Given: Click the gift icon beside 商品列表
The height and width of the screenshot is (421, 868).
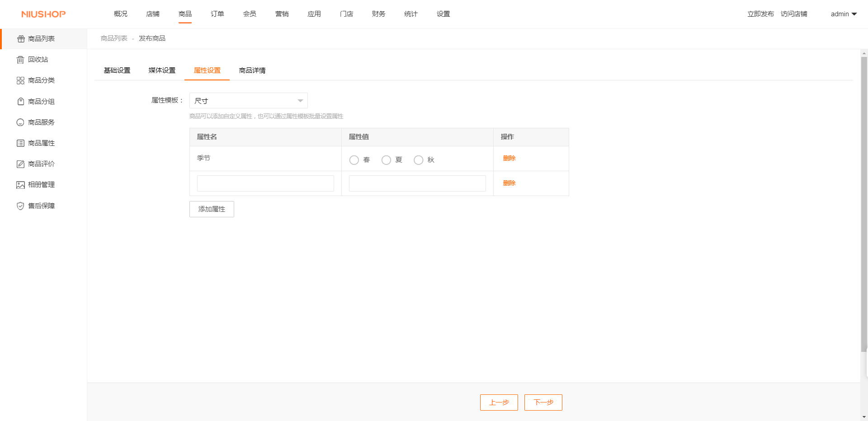Looking at the screenshot, I should (21, 39).
